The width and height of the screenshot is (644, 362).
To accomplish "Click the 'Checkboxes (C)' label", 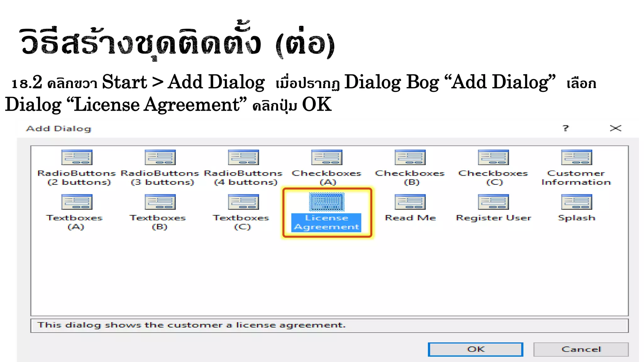I will 493,178.
